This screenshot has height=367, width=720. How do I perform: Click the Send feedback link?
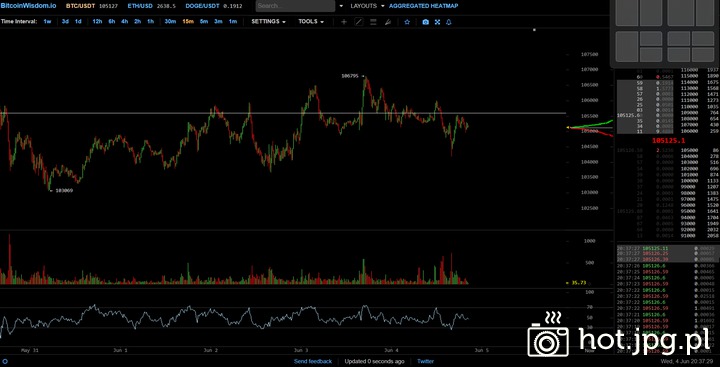[x=313, y=361]
